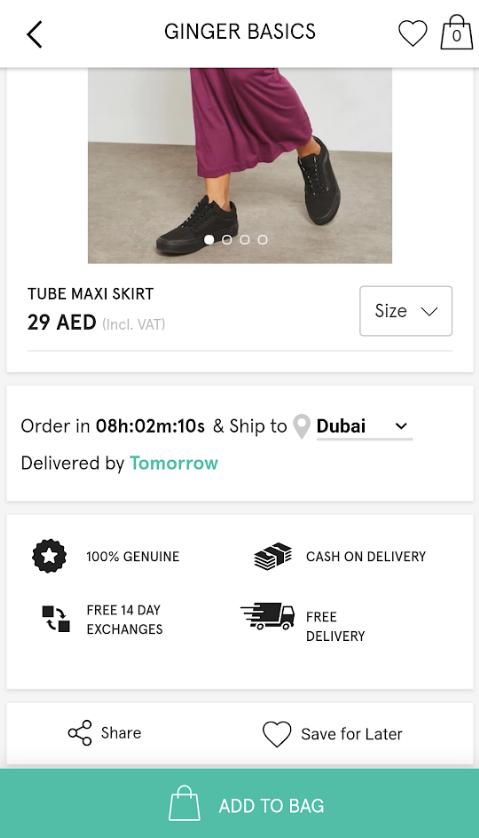Image resolution: width=479 pixels, height=838 pixels.
Task: Tap the 100% Genuine badge icon
Action: point(49,556)
